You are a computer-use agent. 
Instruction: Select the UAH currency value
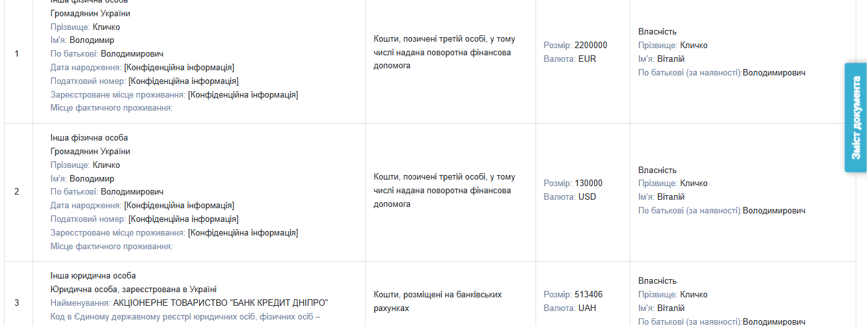pos(587,308)
